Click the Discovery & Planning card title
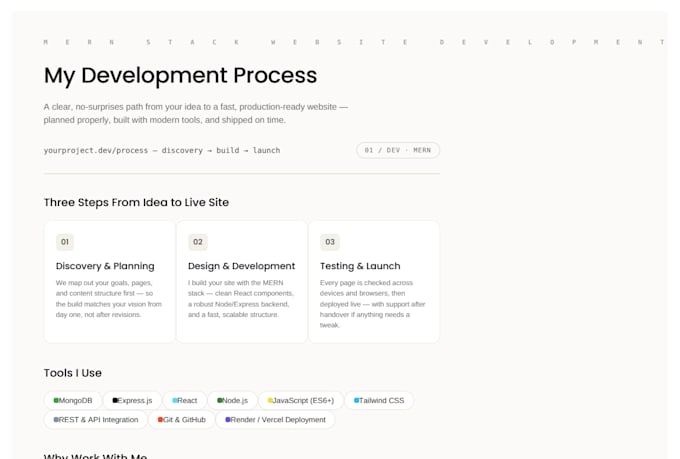 [x=105, y=266]
